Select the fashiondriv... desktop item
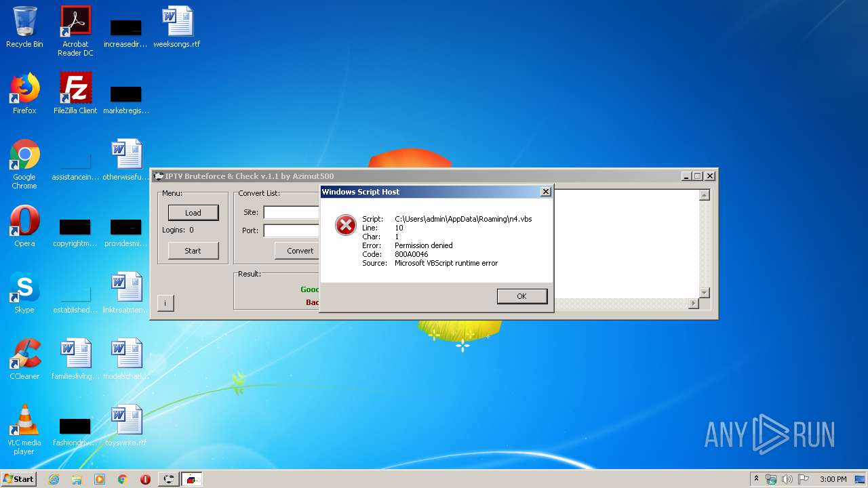Viewport: 868px width, 488px height. [x=75, y=431]
